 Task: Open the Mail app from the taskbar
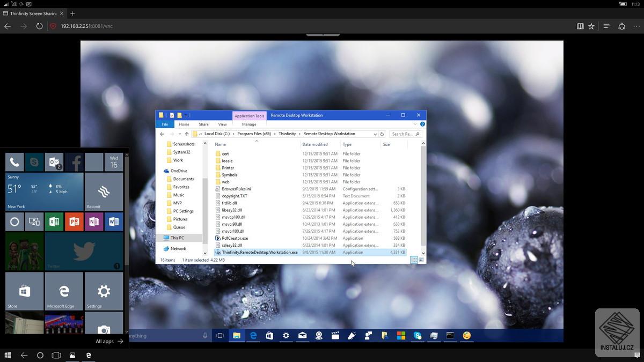302,335
